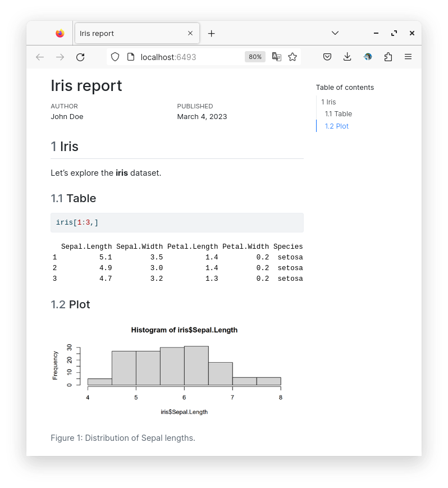The height and width of the screenshot is (488, 448).
Task: Reload the current page
Action: click(80, 57)
